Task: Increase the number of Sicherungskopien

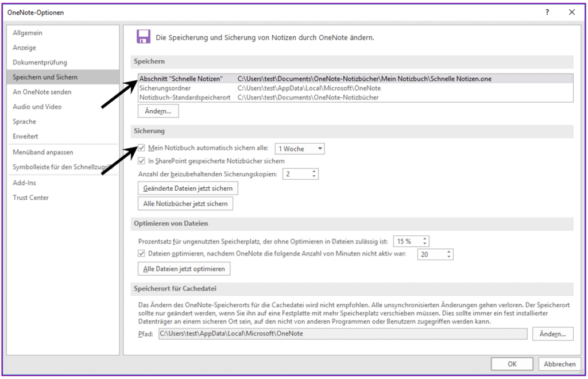Action: point(314,172)
